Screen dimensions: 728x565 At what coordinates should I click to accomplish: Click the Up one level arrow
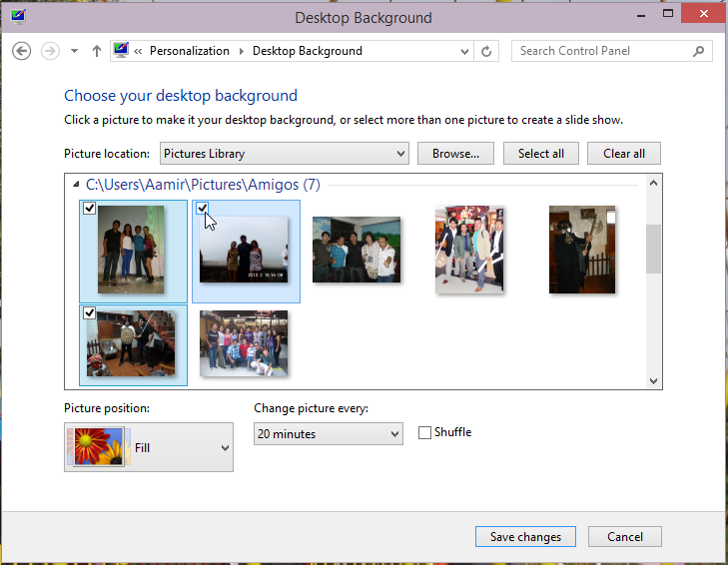[96, 51]
